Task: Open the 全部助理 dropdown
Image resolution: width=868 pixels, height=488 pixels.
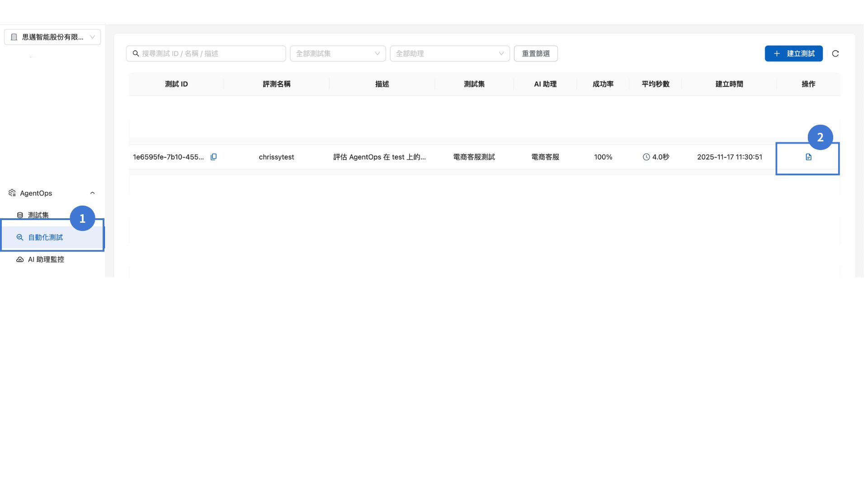Action: pos(449,54)
